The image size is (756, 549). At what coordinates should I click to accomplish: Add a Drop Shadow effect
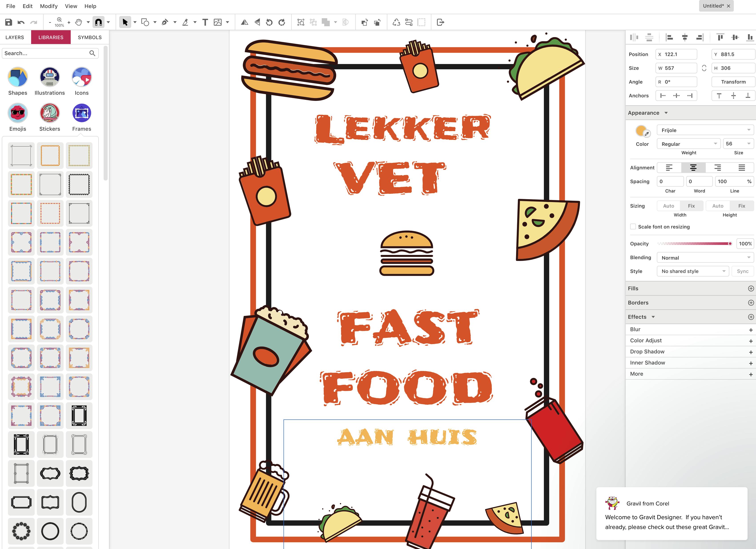751,352
